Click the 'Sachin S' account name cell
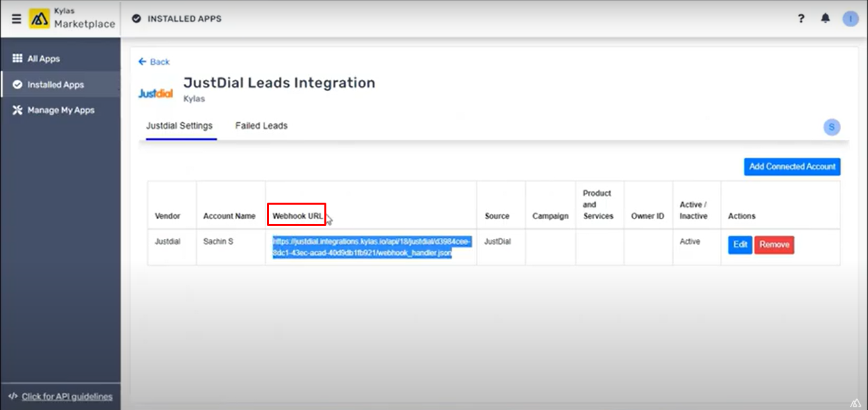Image resolution: width=868 pixels, height=410 pixels. 218,242
